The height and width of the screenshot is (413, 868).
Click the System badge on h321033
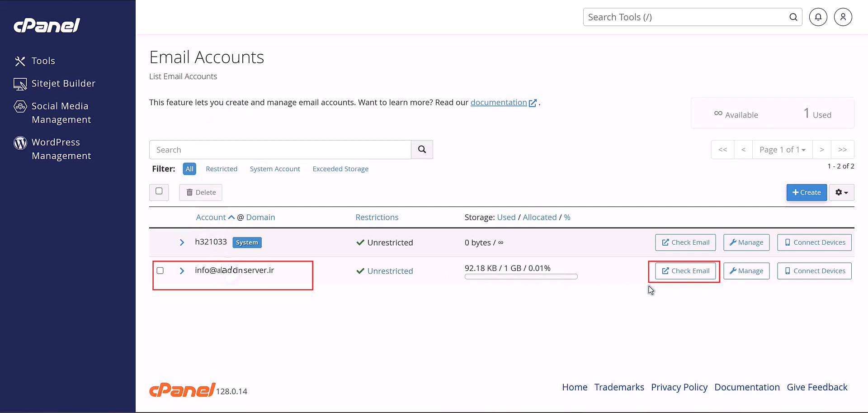coord(247,242)
